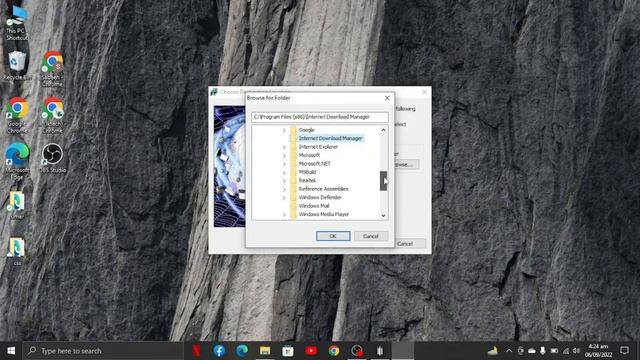Close the Browse for Folder dialog
Screen dimensions: 640x360
(387, 98)
